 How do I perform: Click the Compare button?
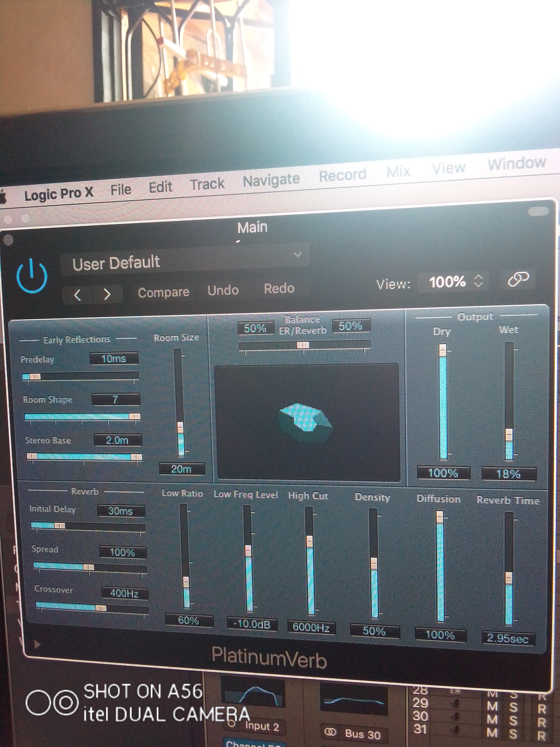[x=163, y=292]
